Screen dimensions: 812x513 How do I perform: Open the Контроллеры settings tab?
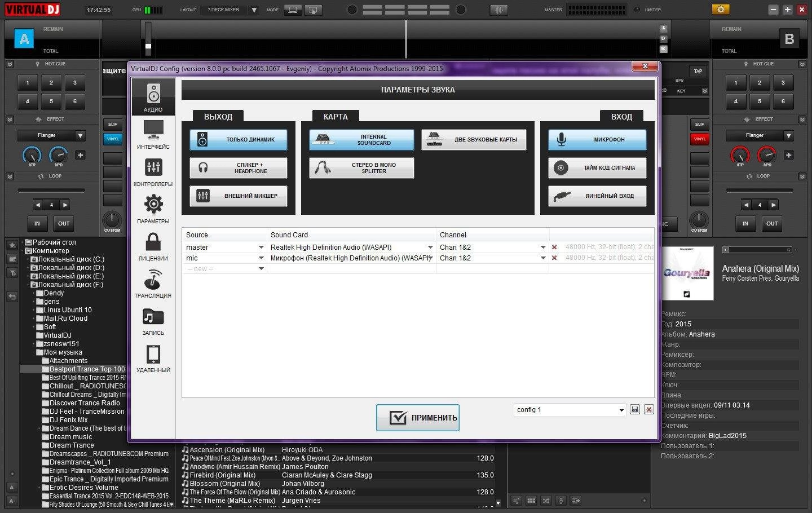pos(153,171)
